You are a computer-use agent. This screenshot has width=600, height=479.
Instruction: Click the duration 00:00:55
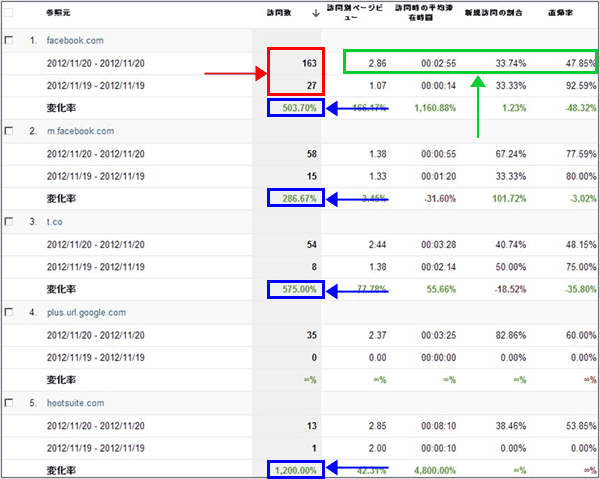point(439,154)
